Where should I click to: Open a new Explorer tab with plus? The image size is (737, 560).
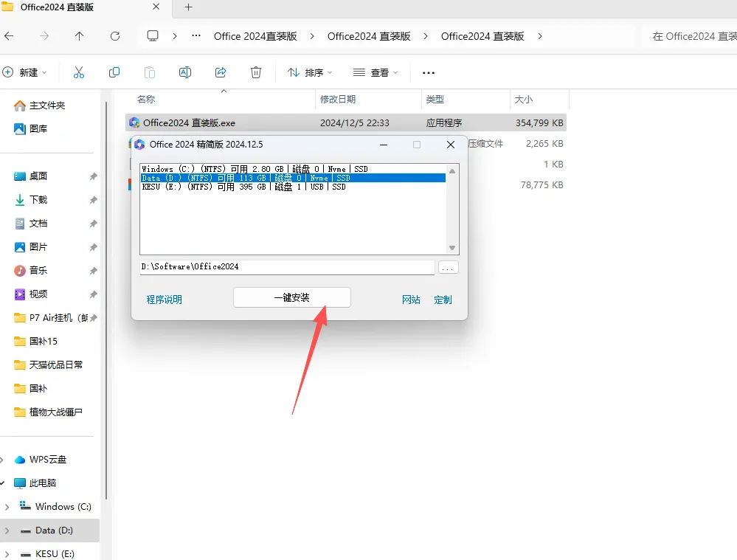click(188, 7)
